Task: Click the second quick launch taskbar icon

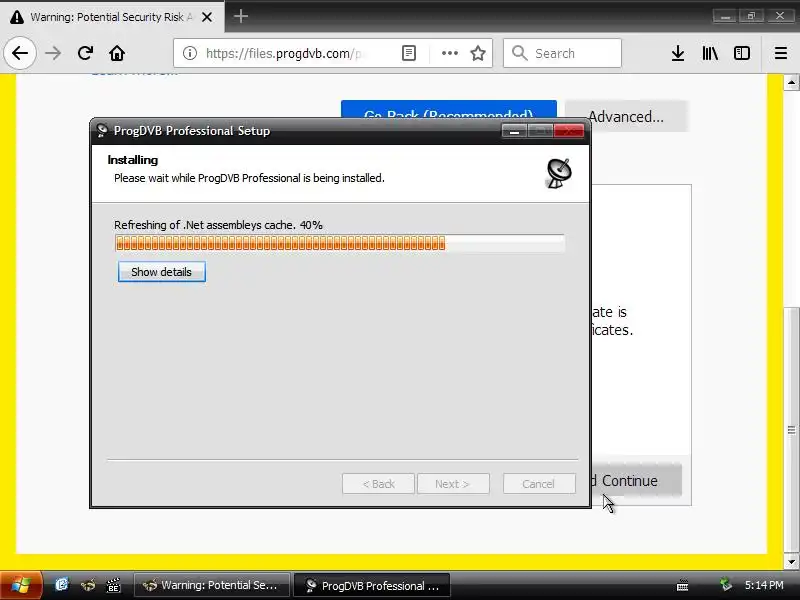Action: 88,585
